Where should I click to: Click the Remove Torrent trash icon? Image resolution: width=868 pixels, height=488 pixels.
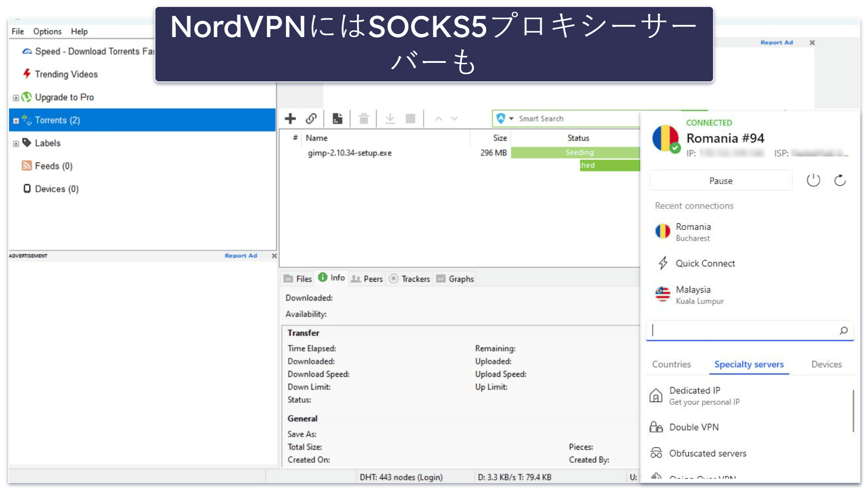(x=364, y=118)
